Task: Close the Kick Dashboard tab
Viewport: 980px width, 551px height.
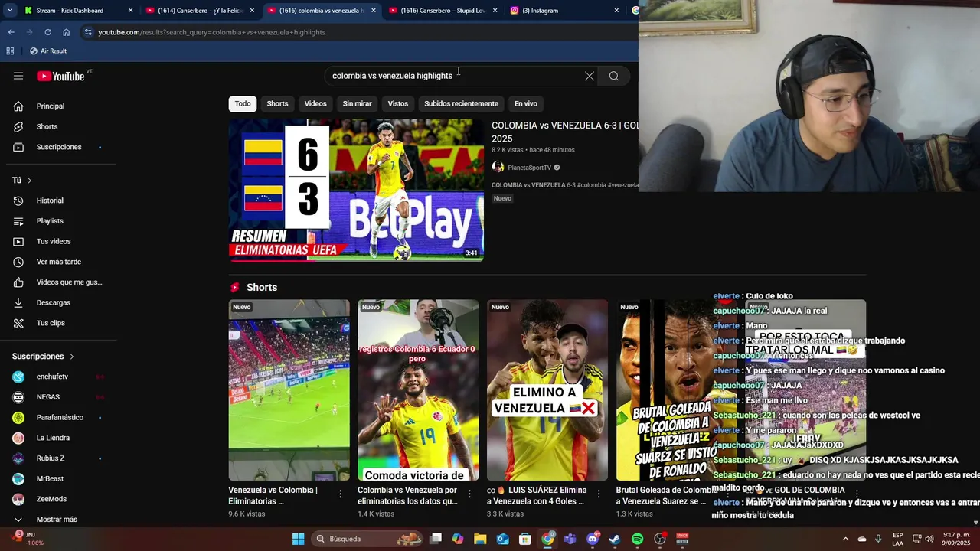Action: (130, 11)
